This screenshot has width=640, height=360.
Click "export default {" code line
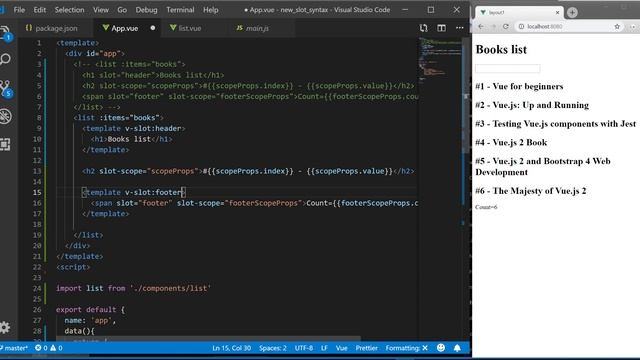pyautogui.click(x=90, y=309)
